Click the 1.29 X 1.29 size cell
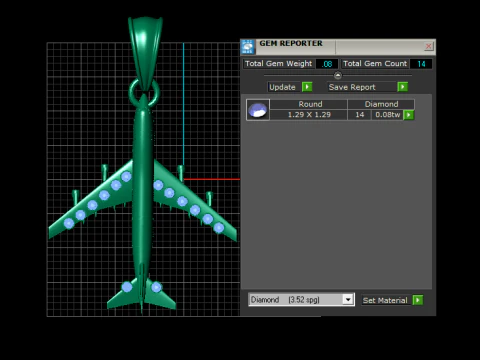The image size is (480, 360). (x=309, y=115)
